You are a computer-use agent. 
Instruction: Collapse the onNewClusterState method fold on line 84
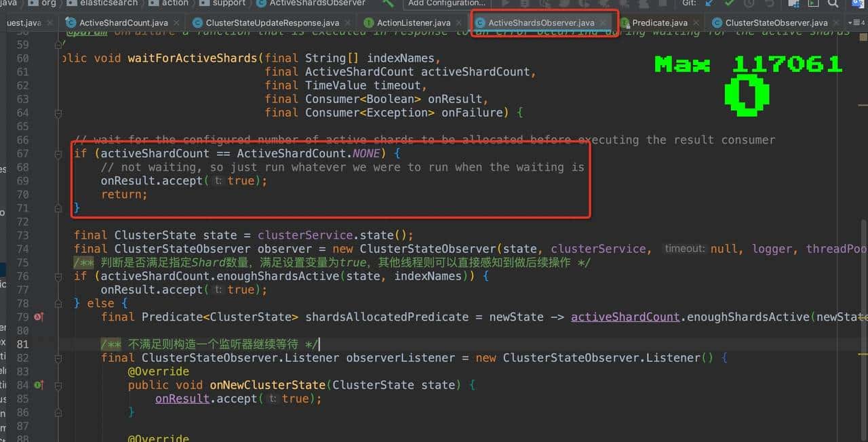tap(58, 385)
